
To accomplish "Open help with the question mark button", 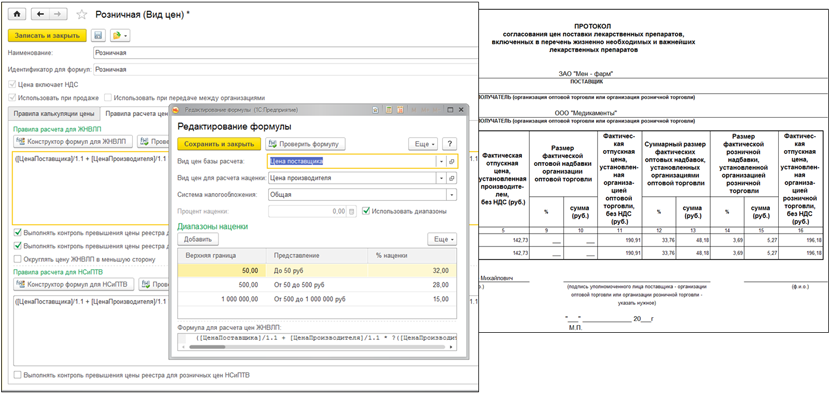I will (449, 144).
